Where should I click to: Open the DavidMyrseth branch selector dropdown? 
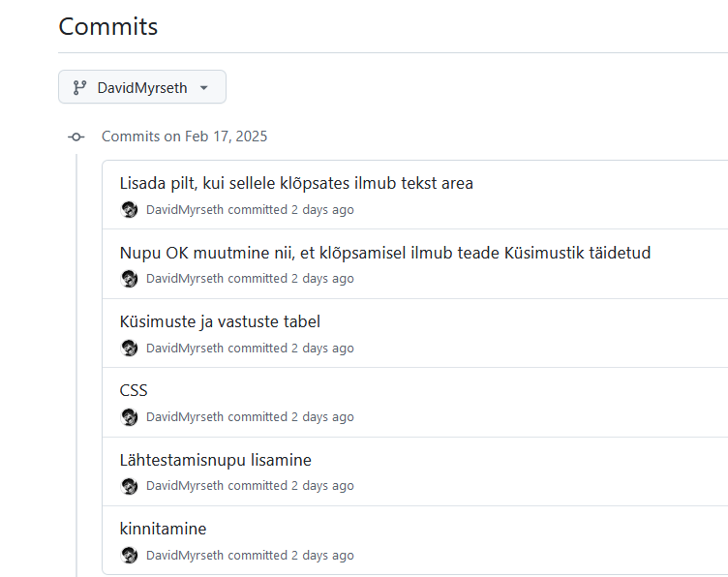(142, 87)
